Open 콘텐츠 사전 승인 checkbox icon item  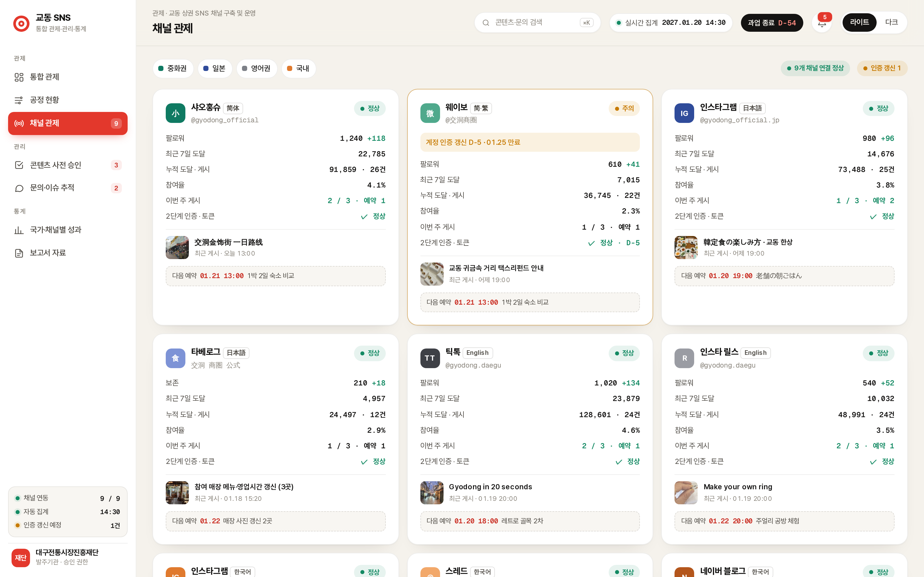(19, 165)
